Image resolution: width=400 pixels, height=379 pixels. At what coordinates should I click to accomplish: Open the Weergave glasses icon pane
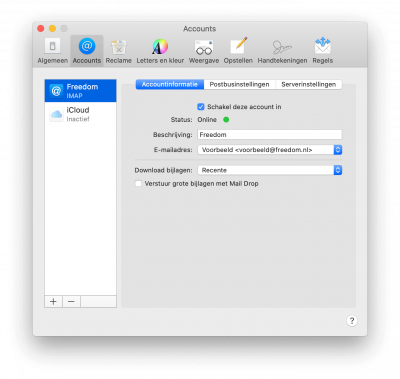point(204,51)
